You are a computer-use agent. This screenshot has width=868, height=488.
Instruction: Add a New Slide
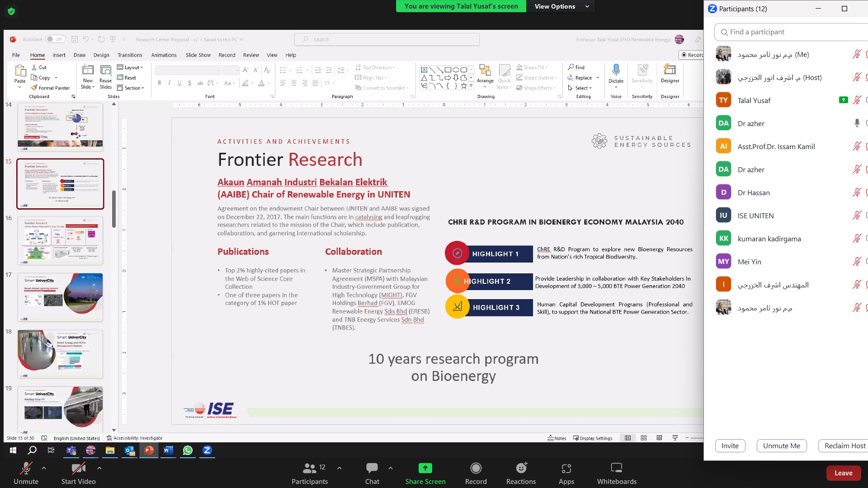pyautogui.click(x=88, y=76)
